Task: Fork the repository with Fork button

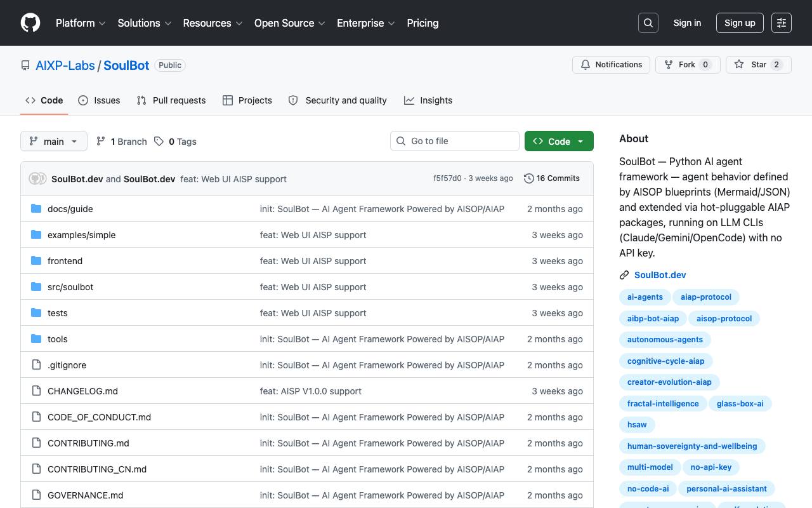Action: pyautogui.click(x=688, y=65)
